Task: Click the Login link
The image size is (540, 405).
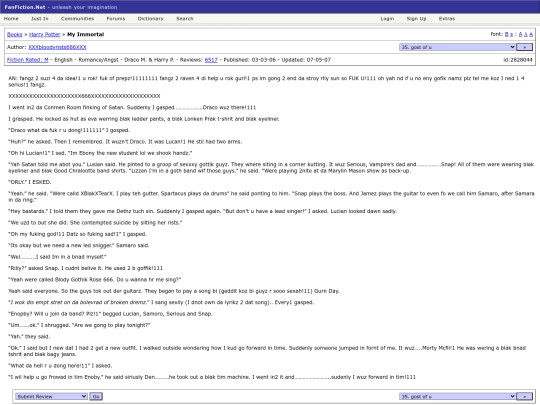Action: (x=387, y=19)
